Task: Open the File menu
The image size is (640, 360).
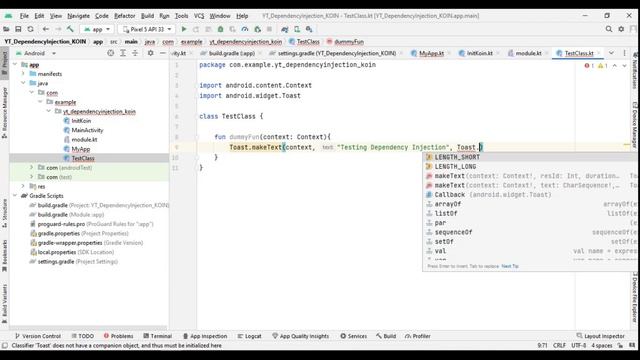Action: tap(24, 16)
